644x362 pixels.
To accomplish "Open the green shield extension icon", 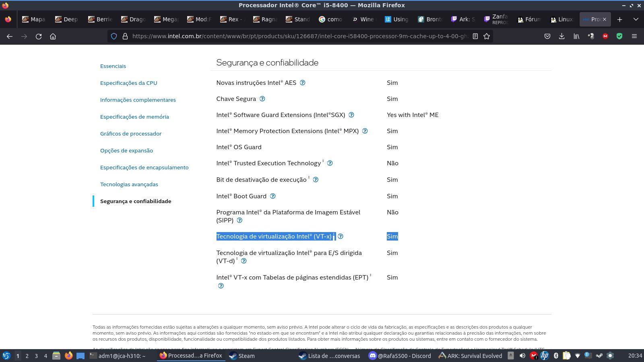I will (x=619, y=36).
